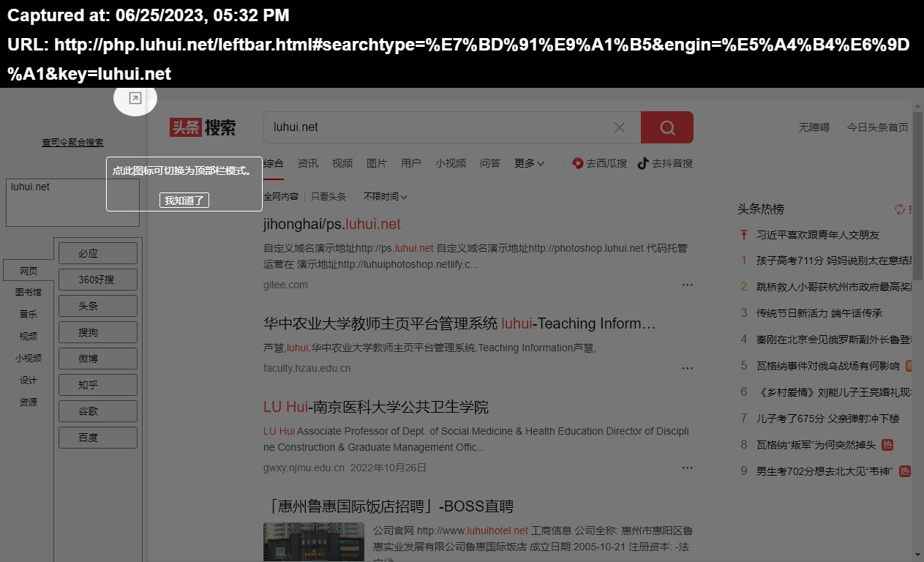Open more options for faculty.hzau.edu.cn result
The height and width of the screenshot is (562, 924).
(687, 368)
